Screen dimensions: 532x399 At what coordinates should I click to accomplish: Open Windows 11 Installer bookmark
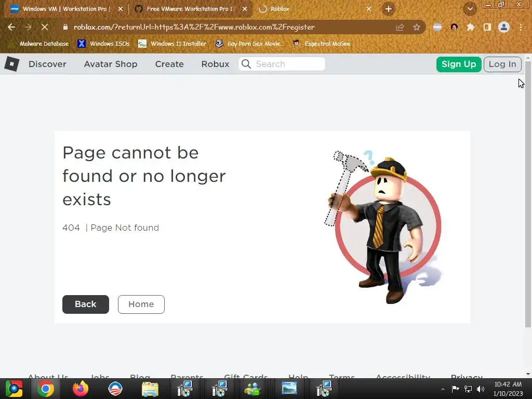[x=172, y=44]
